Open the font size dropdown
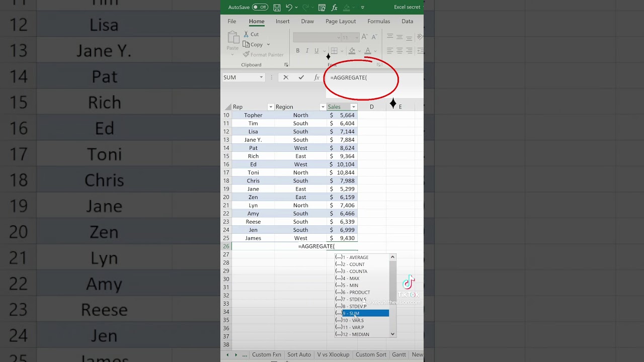The image size is (644, 362). coord(357,37)
